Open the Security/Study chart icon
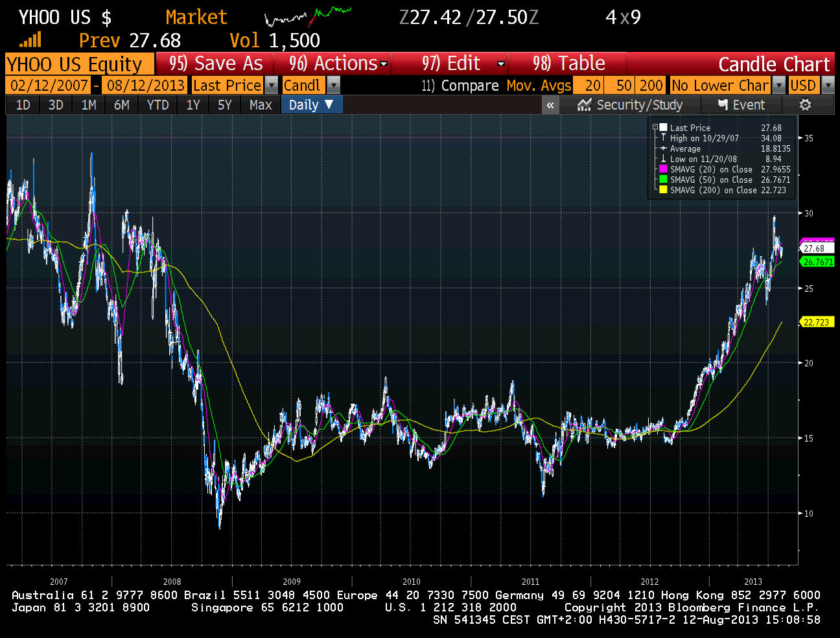The height and width of the screenshot is (638, 840). (584, 105)
